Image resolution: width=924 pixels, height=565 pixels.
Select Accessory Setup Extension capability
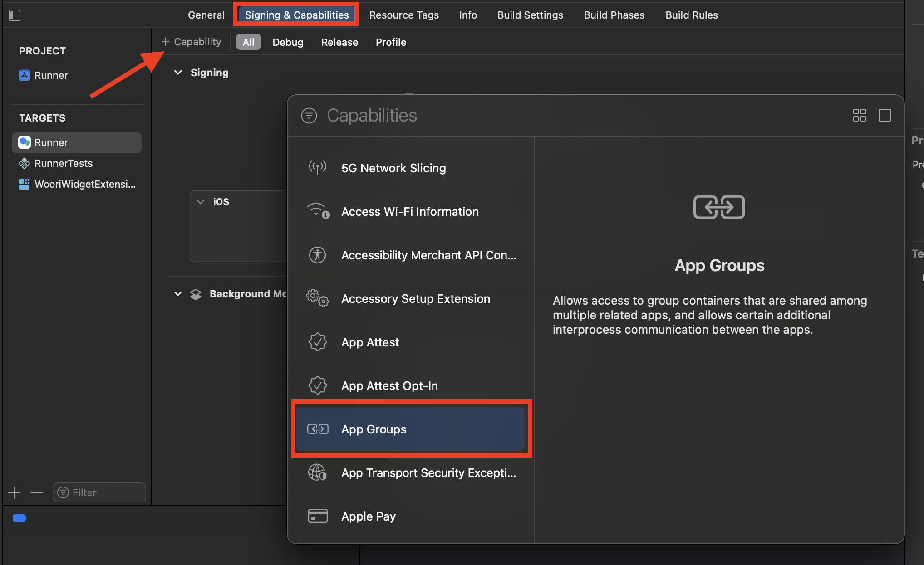(x=415, y=299)
